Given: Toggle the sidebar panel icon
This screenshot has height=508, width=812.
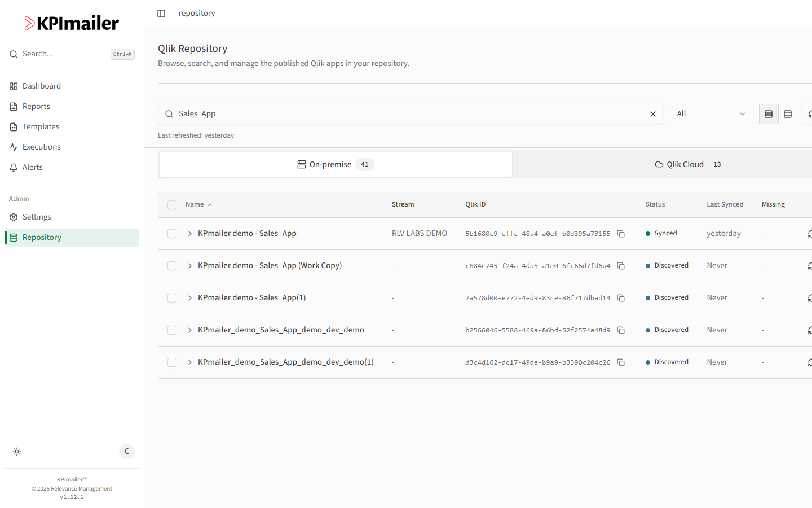Looking at the screenshot, I should click(x=161, y=14).
